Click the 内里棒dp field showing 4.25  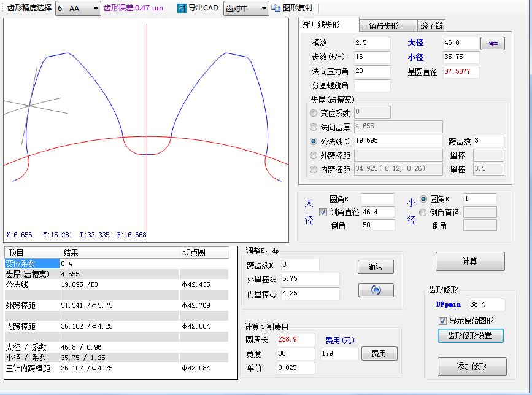tap(310, 294)
